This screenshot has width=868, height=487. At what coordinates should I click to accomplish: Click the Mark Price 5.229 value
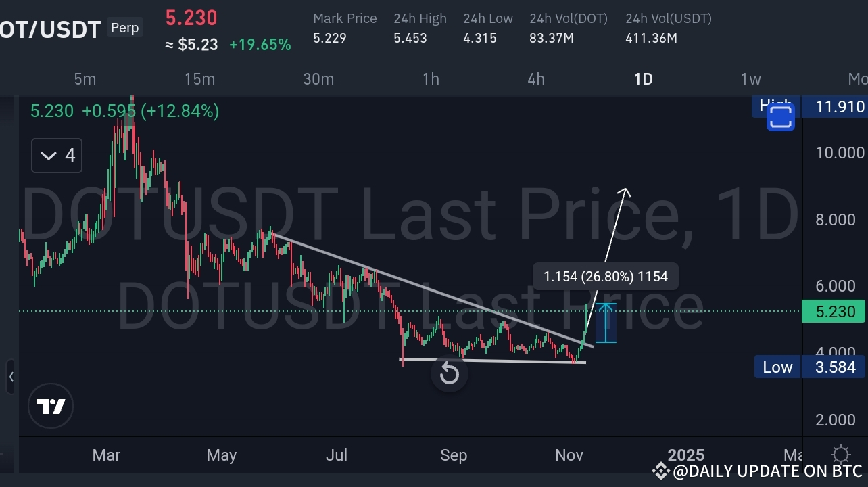pos(330,38)
